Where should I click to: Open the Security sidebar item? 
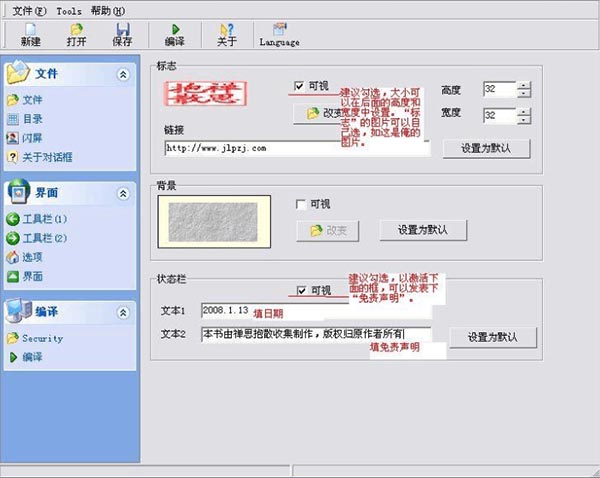pyautogui.click(x=35, y=338)
